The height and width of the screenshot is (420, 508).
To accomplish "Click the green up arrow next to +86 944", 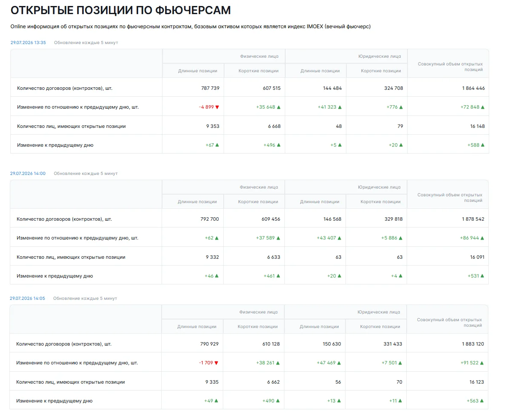I will (x=482, y=238).
